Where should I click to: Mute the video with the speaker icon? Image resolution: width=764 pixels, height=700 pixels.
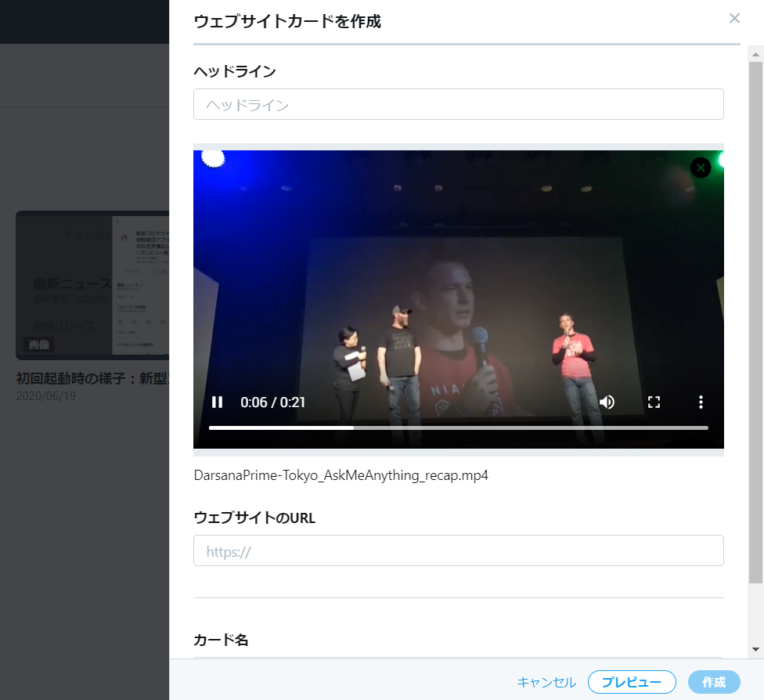(607, 402)
